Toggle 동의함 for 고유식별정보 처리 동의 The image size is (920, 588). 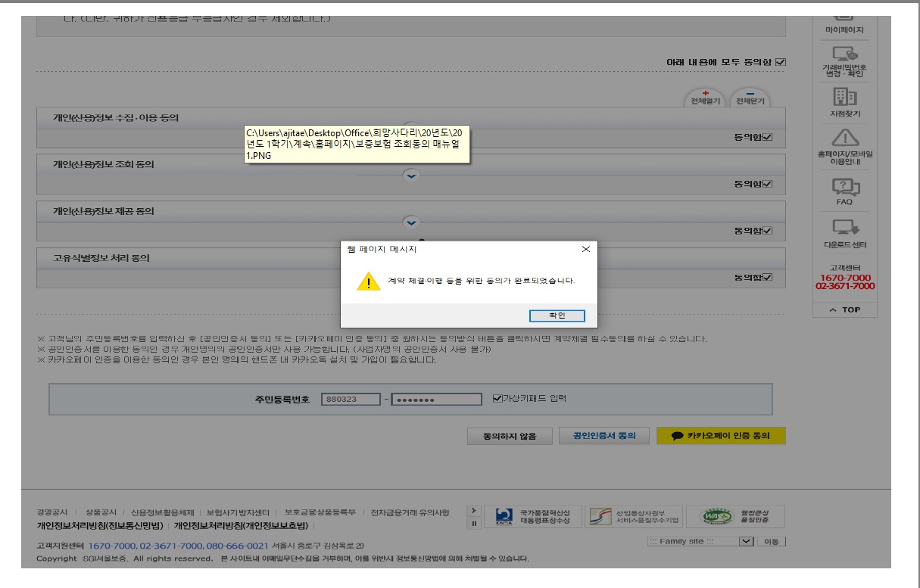click(x=768, y=278)
